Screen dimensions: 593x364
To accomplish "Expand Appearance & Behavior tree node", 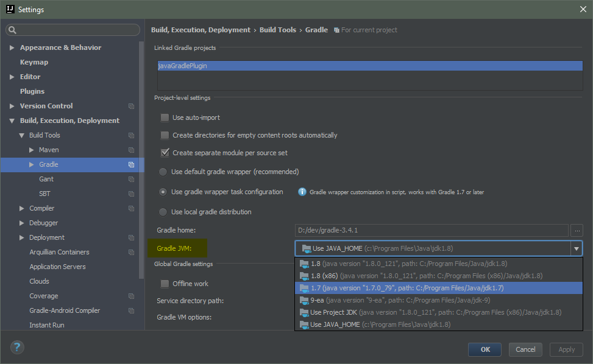I will 12,47.
